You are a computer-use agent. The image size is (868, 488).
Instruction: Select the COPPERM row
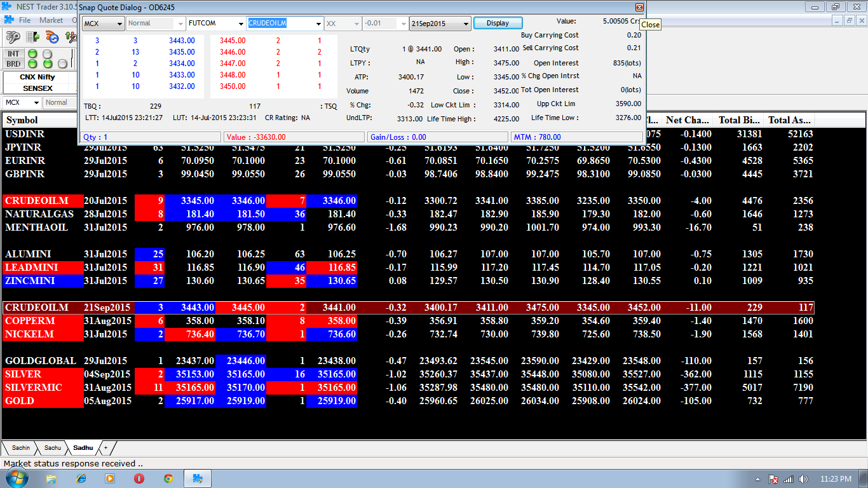coord(408,321)
